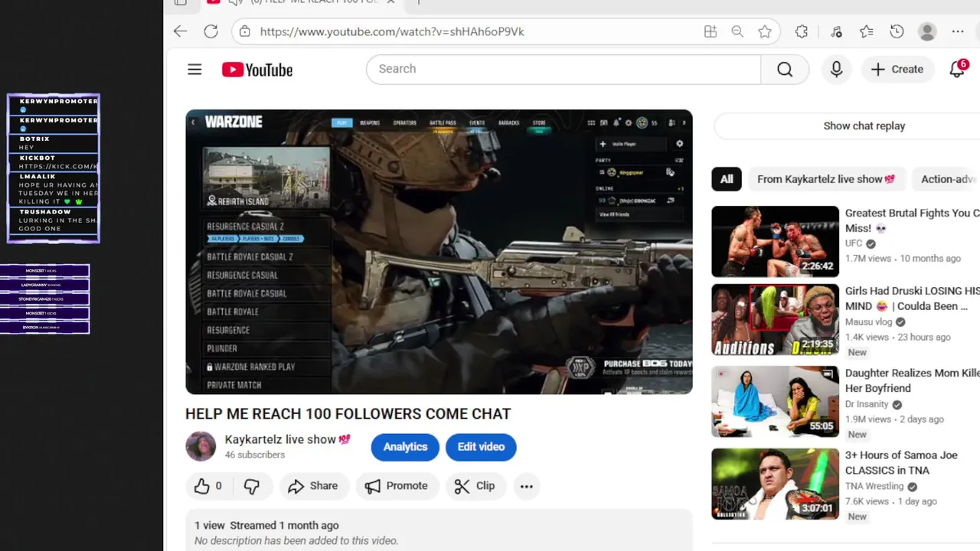Open UFC channel link
980x551 pixels.
click(x=854, y=243)
